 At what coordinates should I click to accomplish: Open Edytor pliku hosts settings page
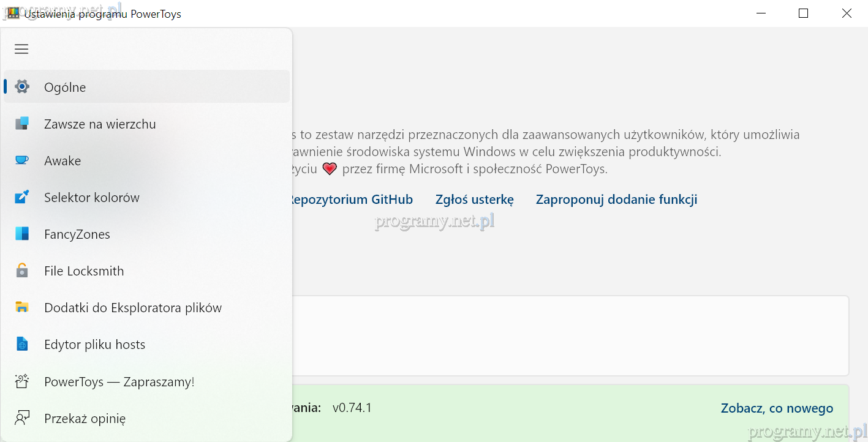pyautogui.click(x=94, y=345)
